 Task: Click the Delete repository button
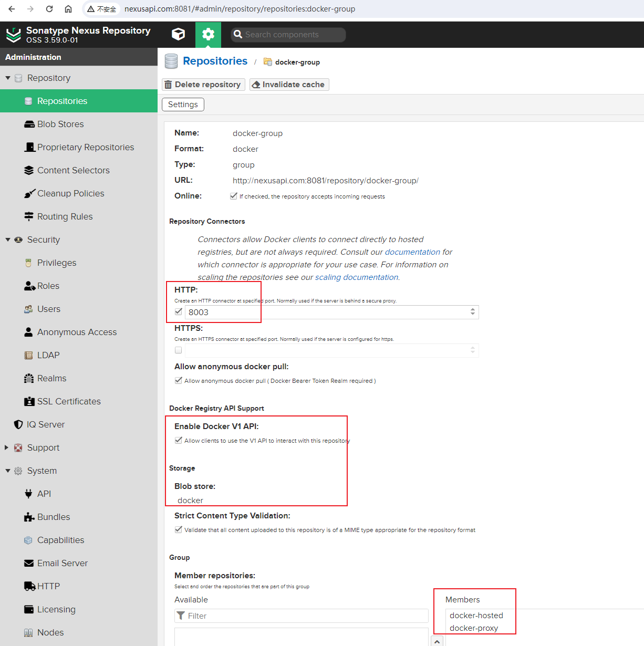(203, 85)
